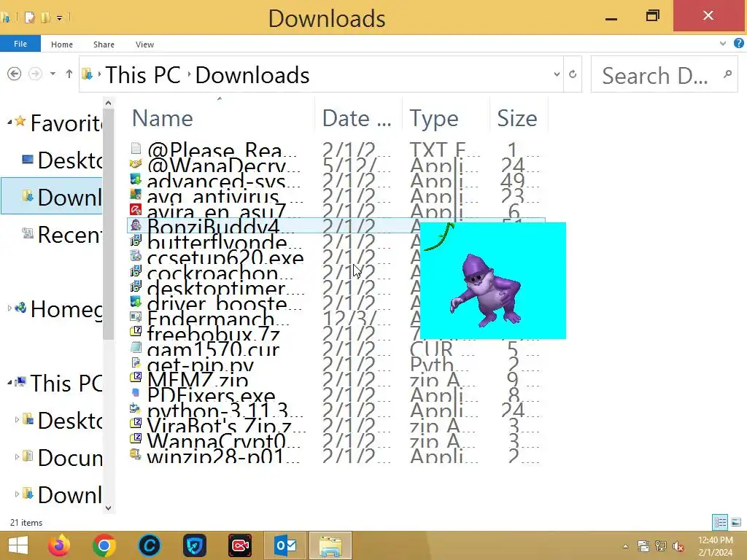This screenshot has width=747, height=560.
Task: Launch Google Chrome from the taskbar
Action: tap(104, 545)
